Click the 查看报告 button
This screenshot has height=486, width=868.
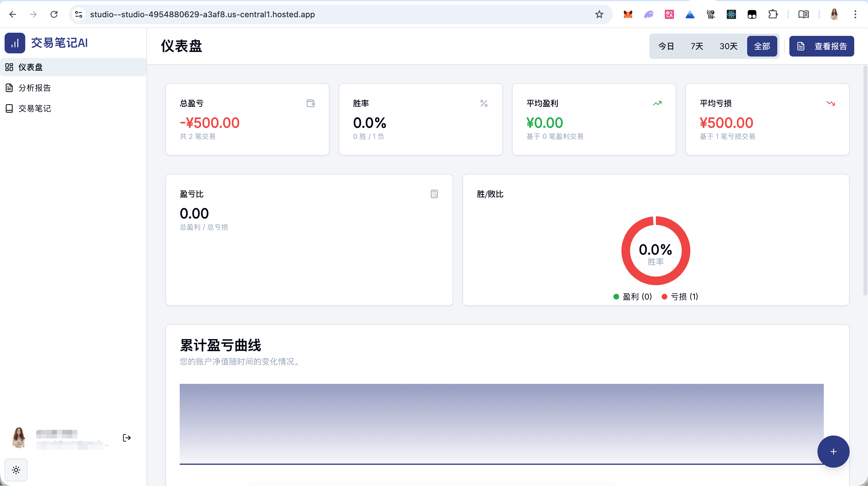pyautogui.click(x=821, y=46)
